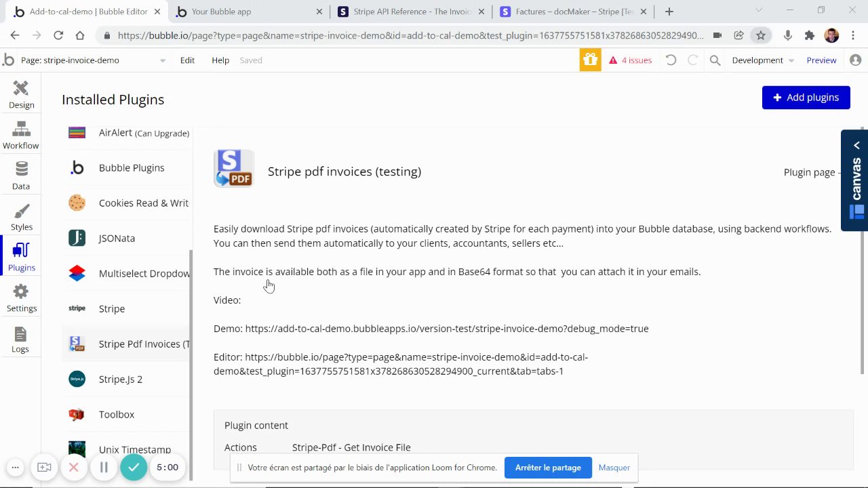This screenshot has width=868, height=488.
Task: Open the Plugins tab in the sidebar
Action: 21,258
